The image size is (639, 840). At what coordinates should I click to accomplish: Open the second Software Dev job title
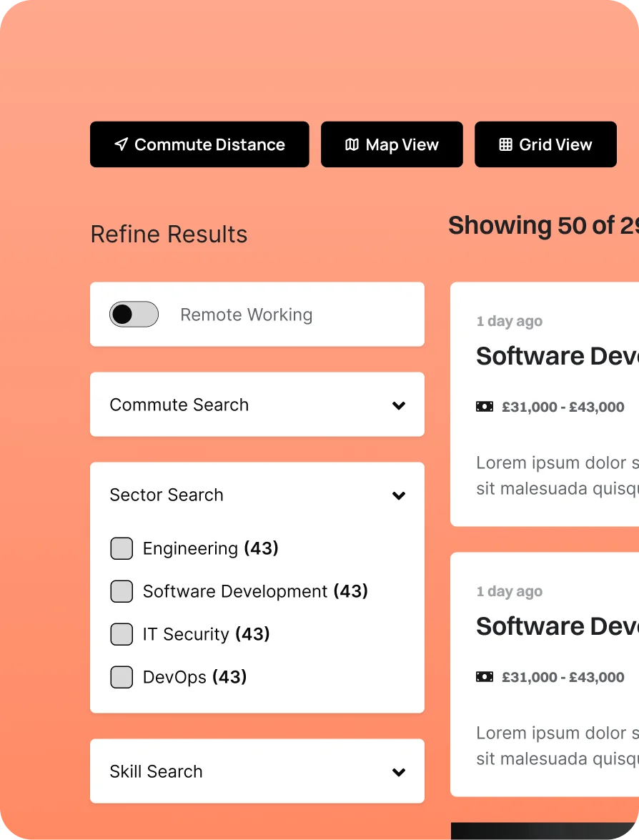tap(557, 626)
